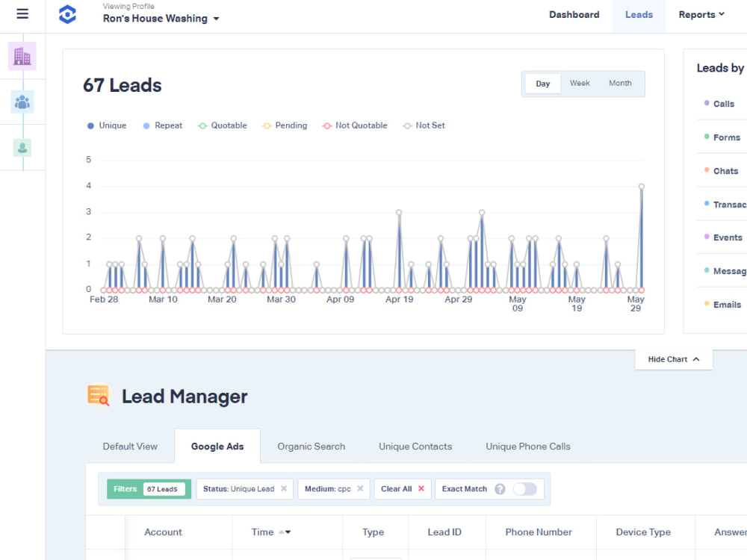This screenshot has width=747, height=560.
Task: Expand the Reports menu
Action: (x=701, y=15)
